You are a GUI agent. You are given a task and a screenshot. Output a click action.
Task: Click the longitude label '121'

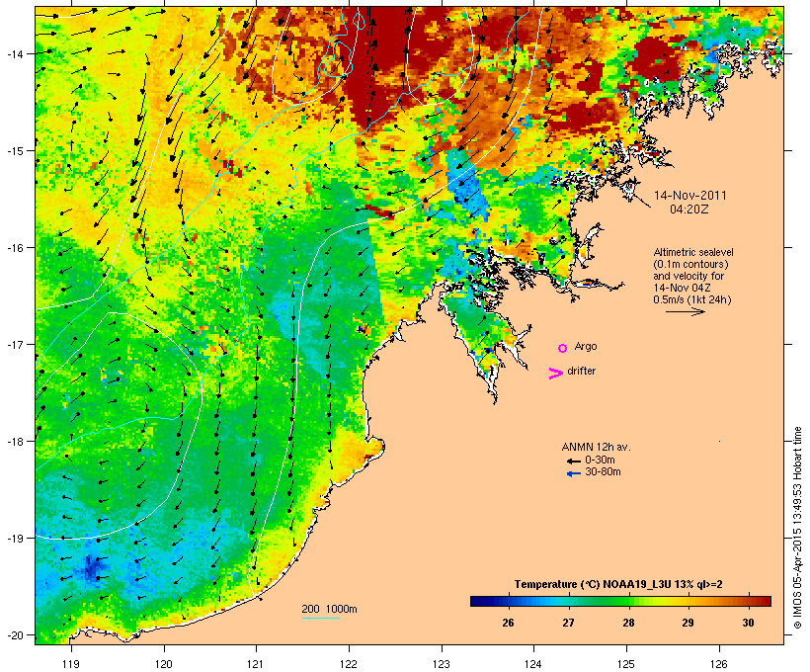(x=256, y=664)
